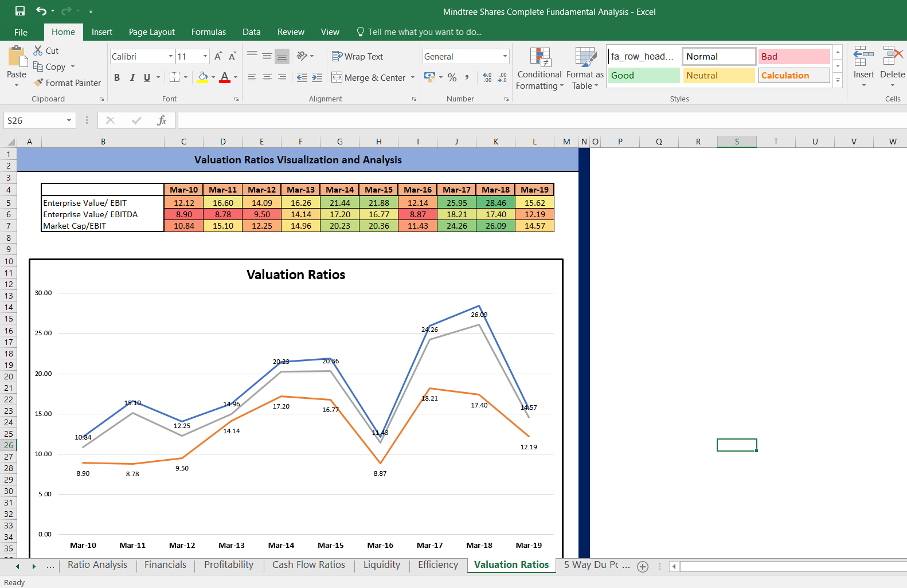Click Merge & Center button
The image size is (907, 588).
coord(369,77)
